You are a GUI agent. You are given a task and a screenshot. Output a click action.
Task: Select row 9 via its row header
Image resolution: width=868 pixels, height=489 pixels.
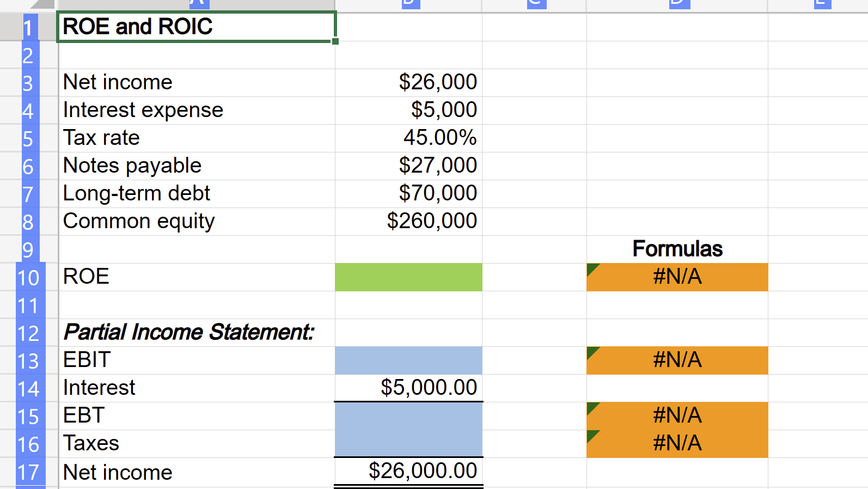pyautogui.click(x=28, y=249)
